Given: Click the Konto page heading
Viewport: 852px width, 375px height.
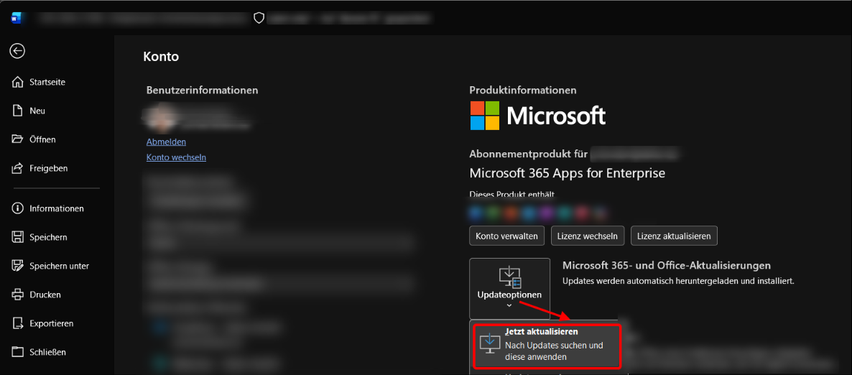Looking at the screenshot, I should coord(161,57).
